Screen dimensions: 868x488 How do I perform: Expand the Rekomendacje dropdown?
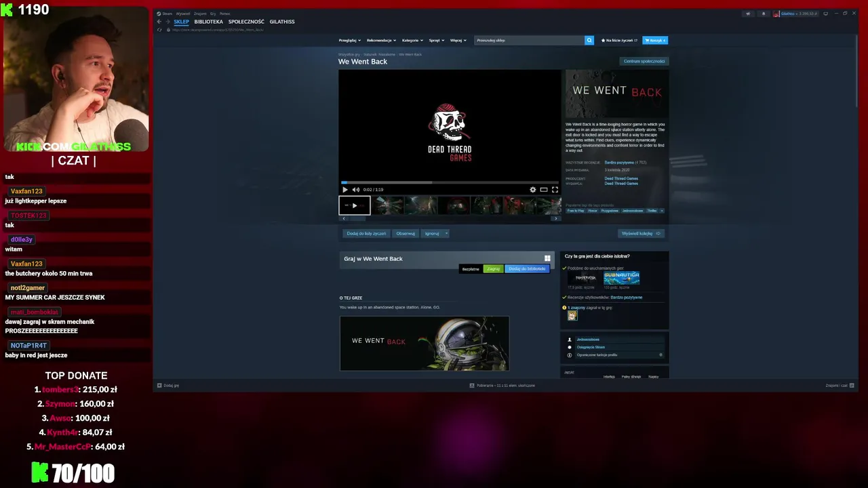[381, 40]
